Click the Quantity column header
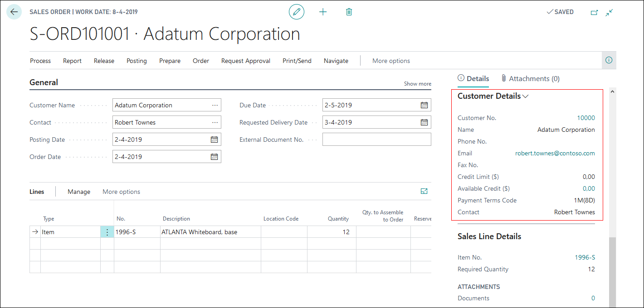This screenshot has height=308, width=644. (x=338, y=219)
